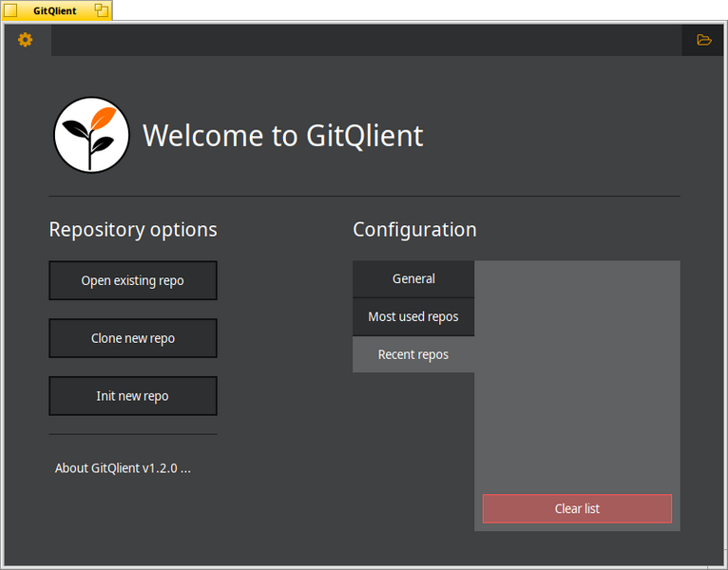Open the settings gear icon
The image size is (728, 570).
[25, 40]
